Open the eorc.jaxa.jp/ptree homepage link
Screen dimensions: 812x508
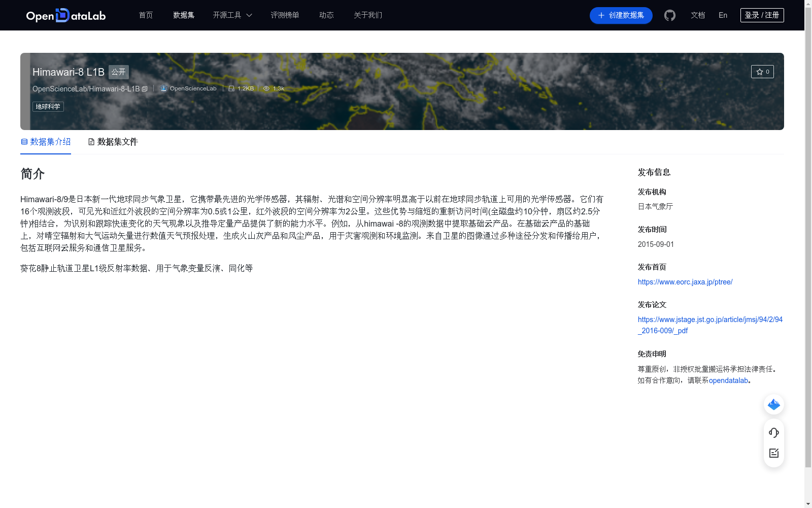(x=685, y=282)
